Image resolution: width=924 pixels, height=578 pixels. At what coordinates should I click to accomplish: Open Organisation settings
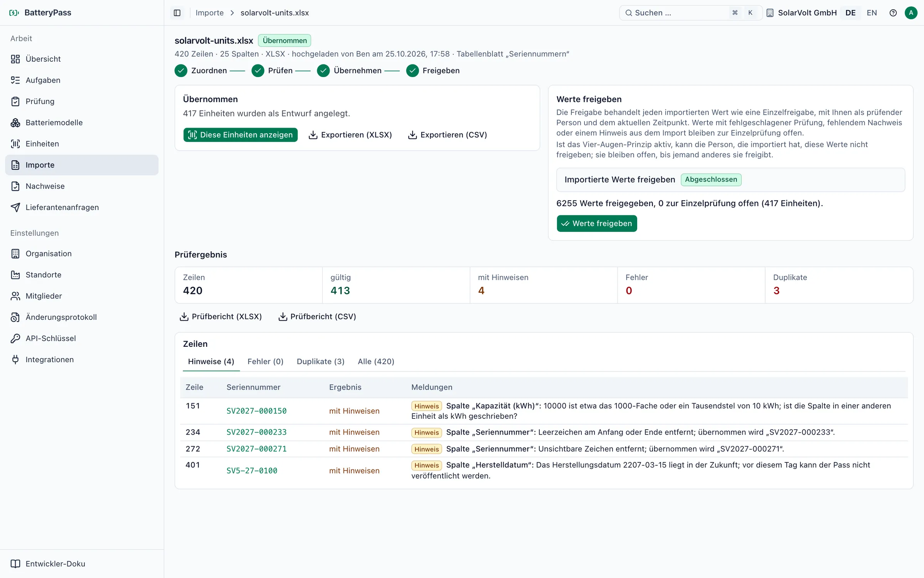click(x=82, y=254)
